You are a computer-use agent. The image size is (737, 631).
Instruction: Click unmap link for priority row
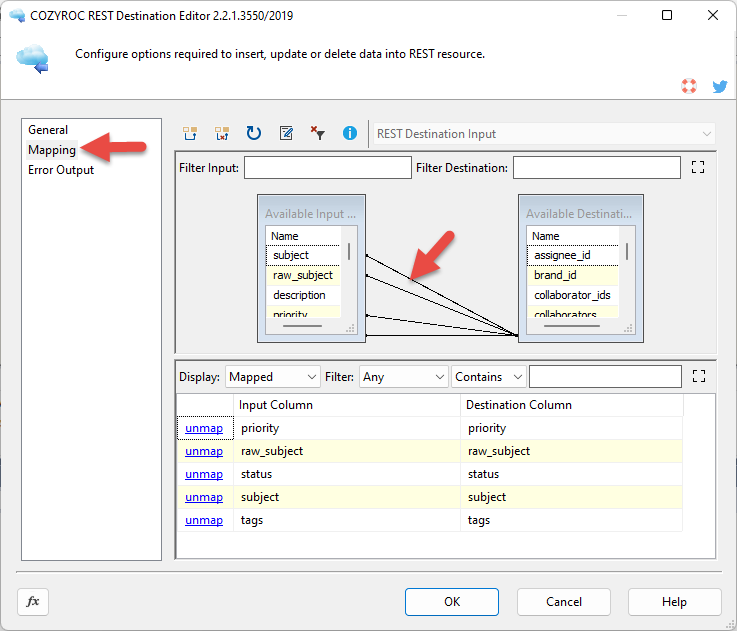point(204,428)
